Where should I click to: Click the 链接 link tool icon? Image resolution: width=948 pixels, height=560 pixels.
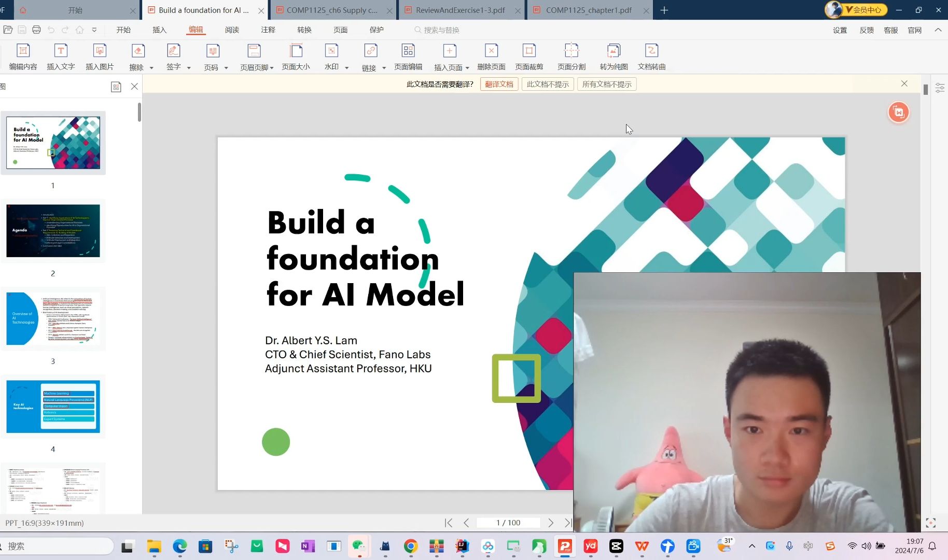[371, 51]
